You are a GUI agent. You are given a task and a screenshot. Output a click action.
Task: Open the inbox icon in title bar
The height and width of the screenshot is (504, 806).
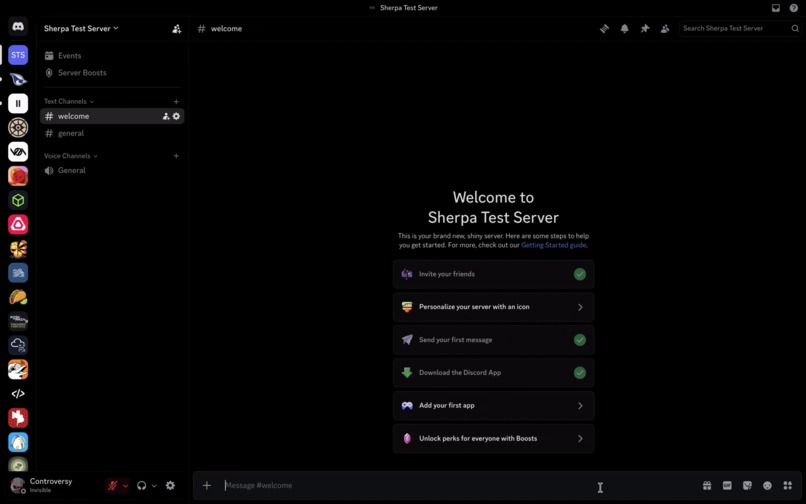776,8
